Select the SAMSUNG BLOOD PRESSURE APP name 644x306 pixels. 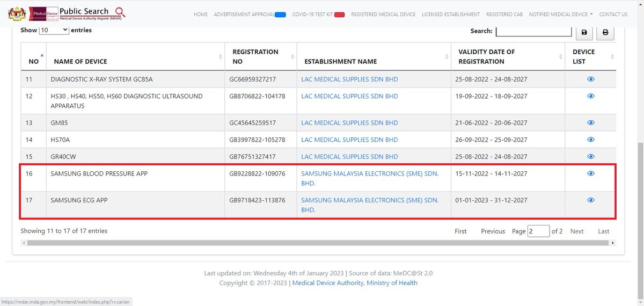click(x=99, y=174)
